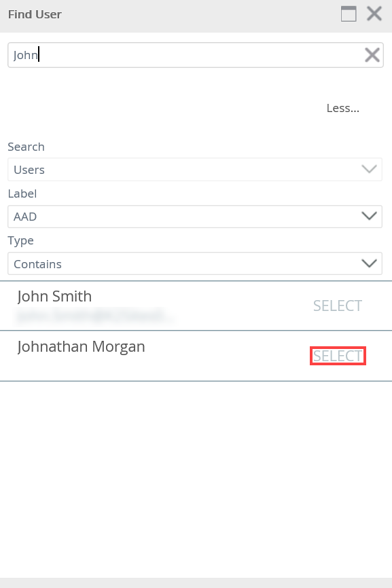
Task: Open the Type dropdown showing Contains
Action: [x=195, y=263]
